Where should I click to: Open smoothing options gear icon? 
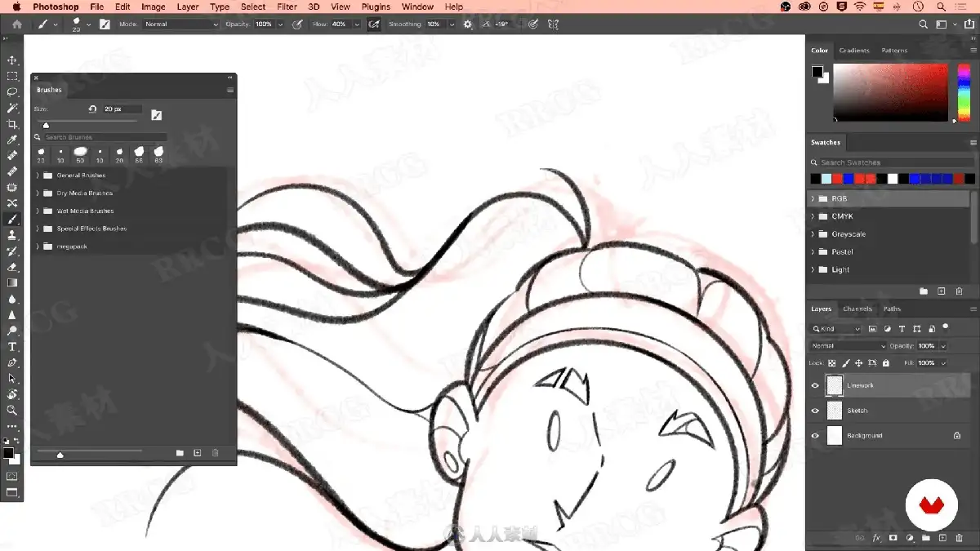click(x=468, y=24)
